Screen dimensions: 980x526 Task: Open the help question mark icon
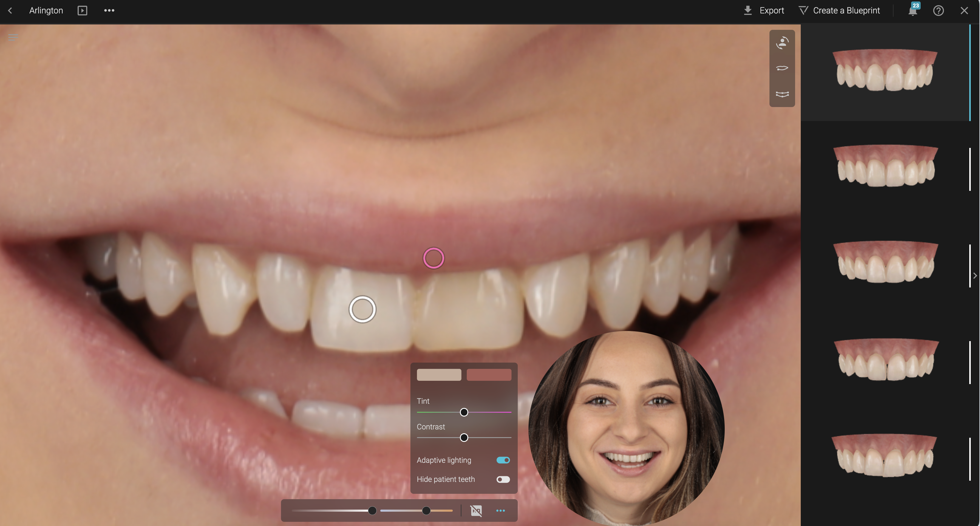coord(938,11)
